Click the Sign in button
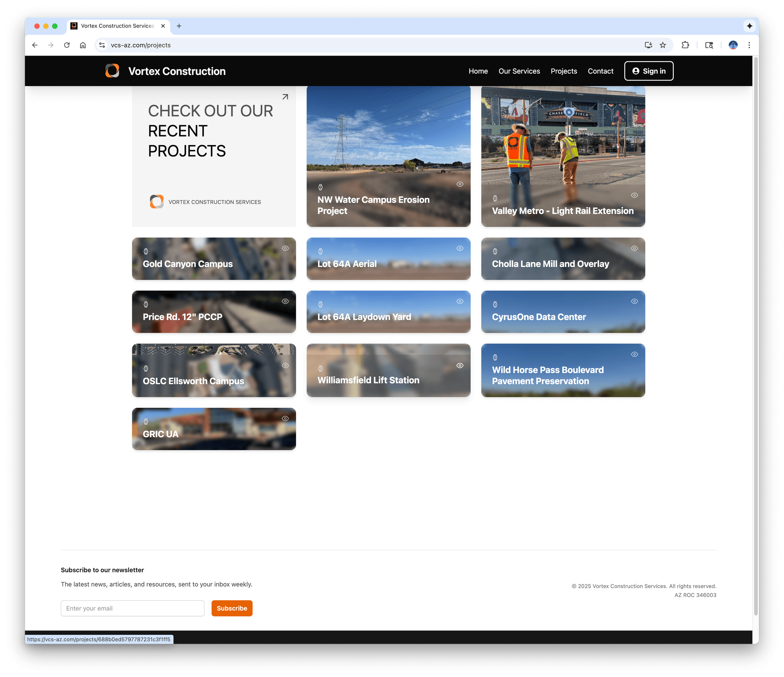This screenshot has height=677, width=784. click(648, 71)
